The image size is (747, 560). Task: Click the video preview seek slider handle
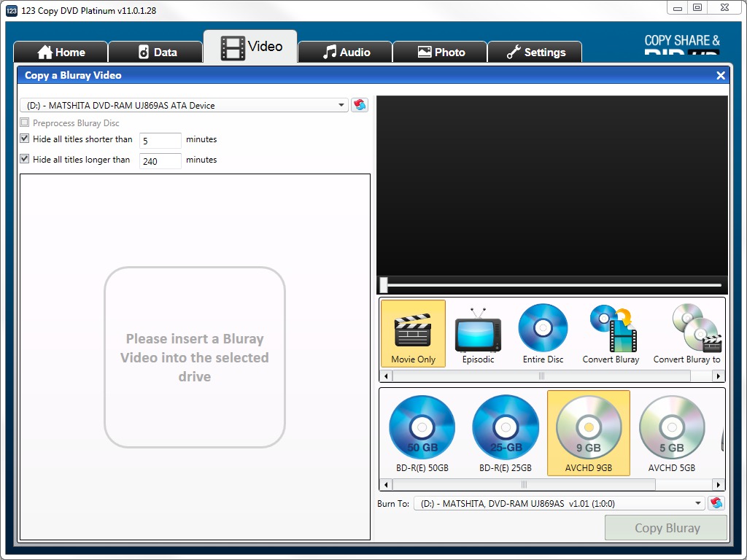pos(384,285)
